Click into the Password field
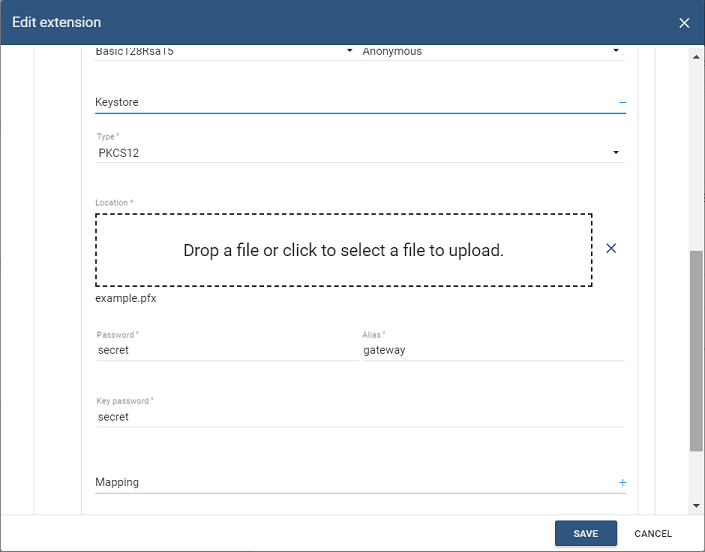Viewport: 705px width, 552px height. [x=225, y=351]
